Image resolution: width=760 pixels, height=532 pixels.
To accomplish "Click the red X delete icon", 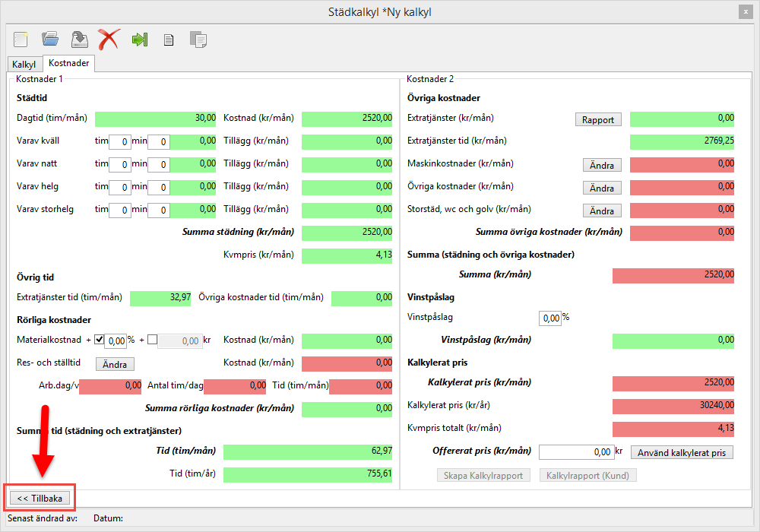I will 109,39.
